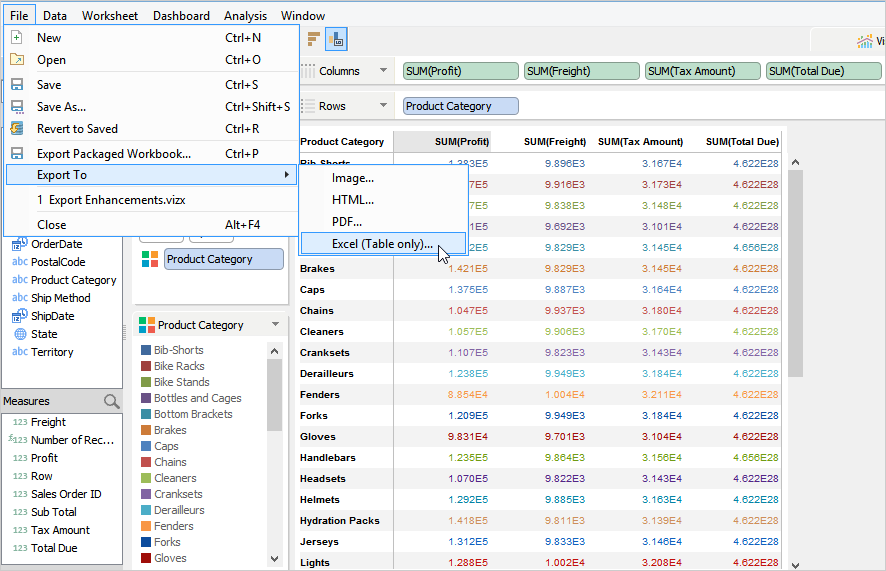The width and height of the screenshot is (886, 571).
Task: Toggle the show mark labels toolbar icon
Action: (x=336, y=40)
